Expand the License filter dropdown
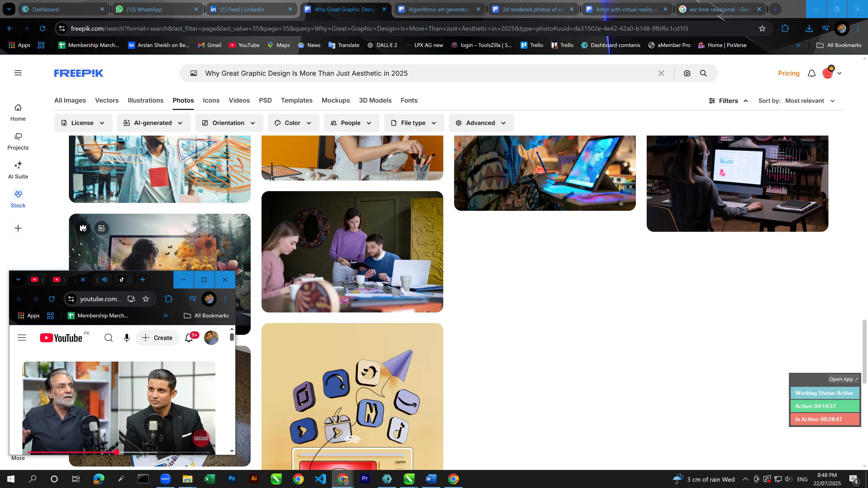This screenshot has height=488, width=868. (83, 123)
